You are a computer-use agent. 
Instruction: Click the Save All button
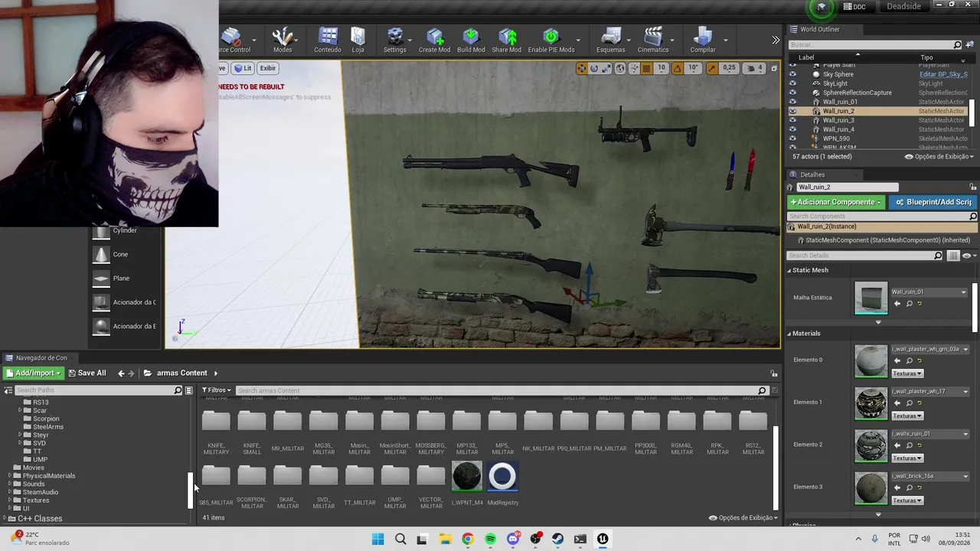coord(87,373)
